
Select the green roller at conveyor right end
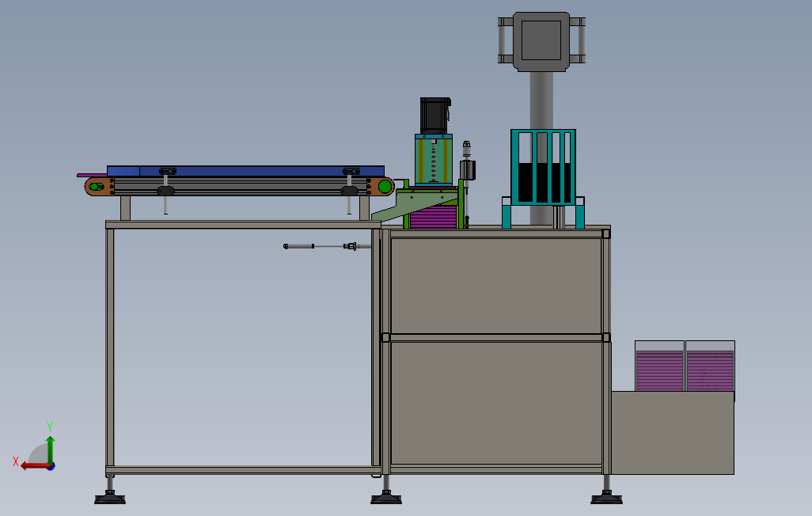(x=385, y=187)
